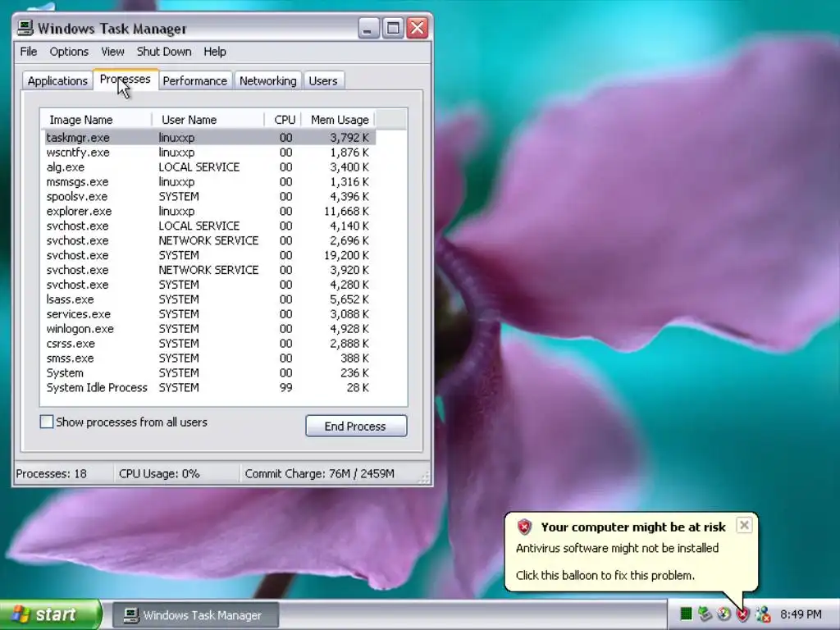Open the View menu
This screenshot has height=630, width=840.
(112, 52)
